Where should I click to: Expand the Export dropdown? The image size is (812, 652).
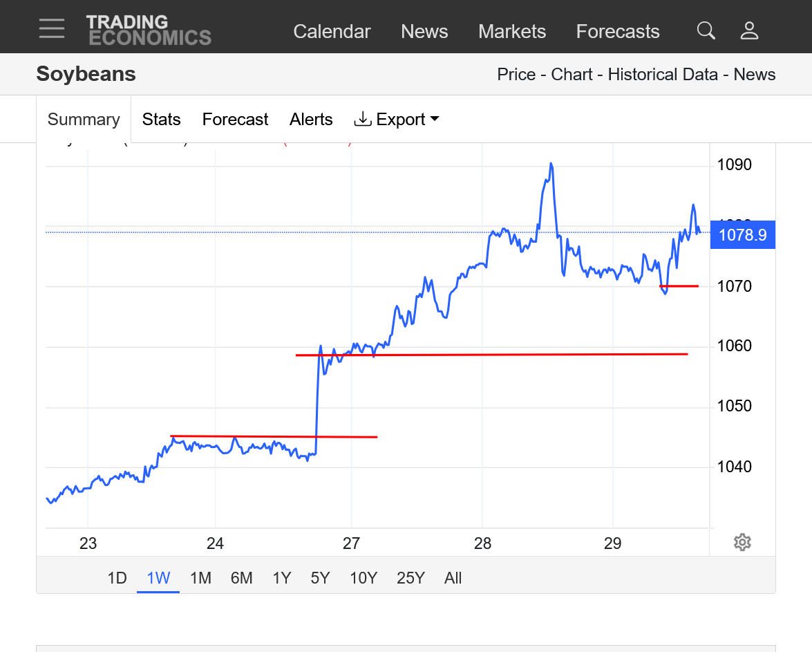[397, 120]
